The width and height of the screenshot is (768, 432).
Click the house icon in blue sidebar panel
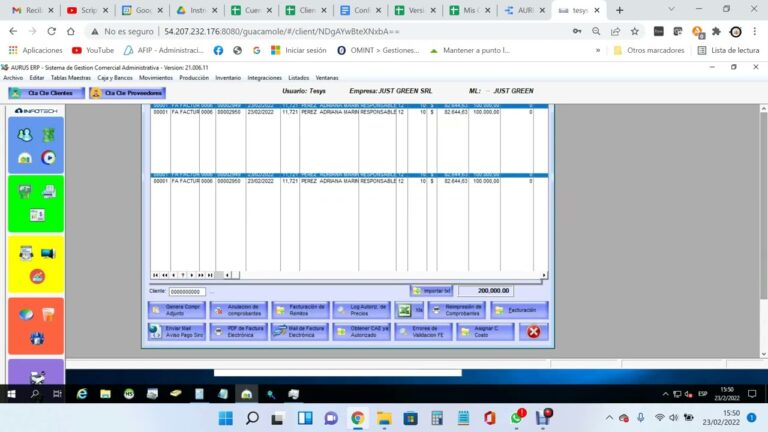click(24, 158)
